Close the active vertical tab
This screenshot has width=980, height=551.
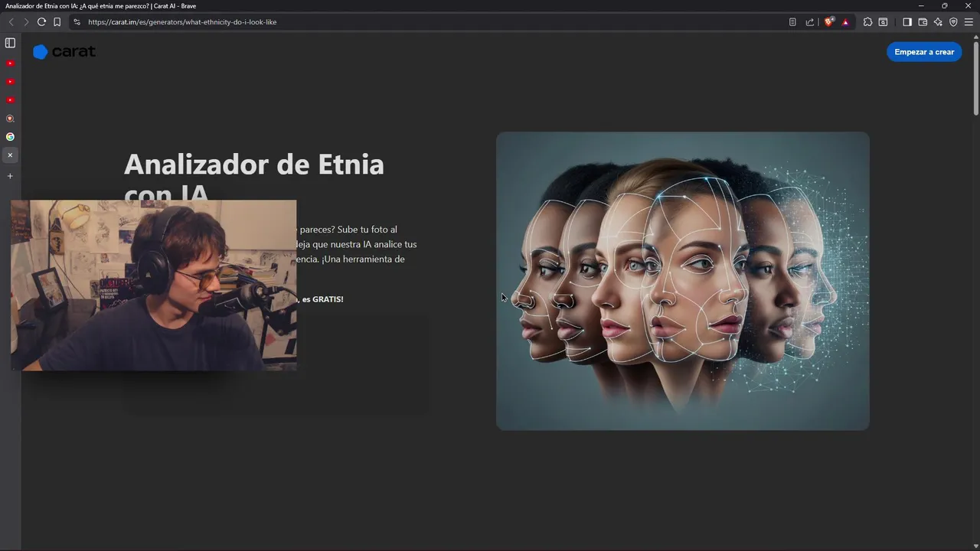[10, 155]
